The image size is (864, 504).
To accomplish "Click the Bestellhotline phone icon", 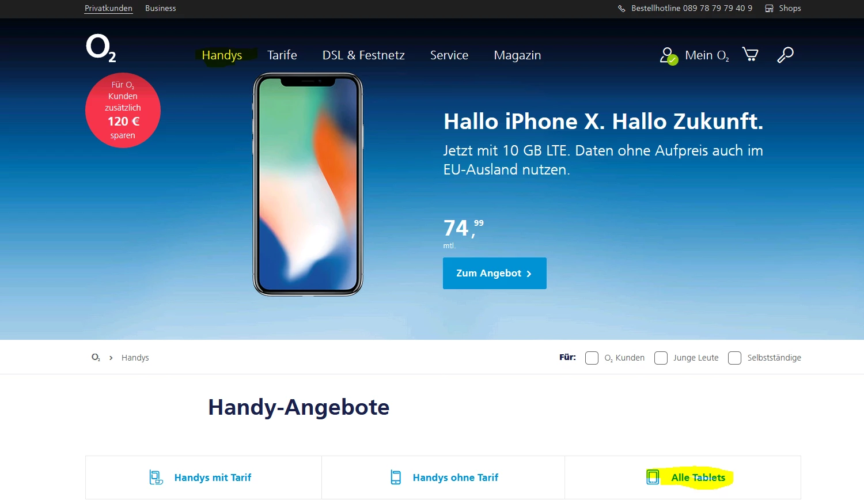I will (x=622, y=9).
